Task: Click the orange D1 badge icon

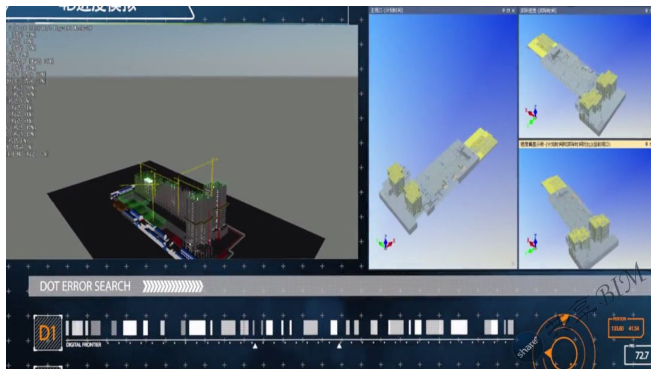Action: tap(48, 333)
